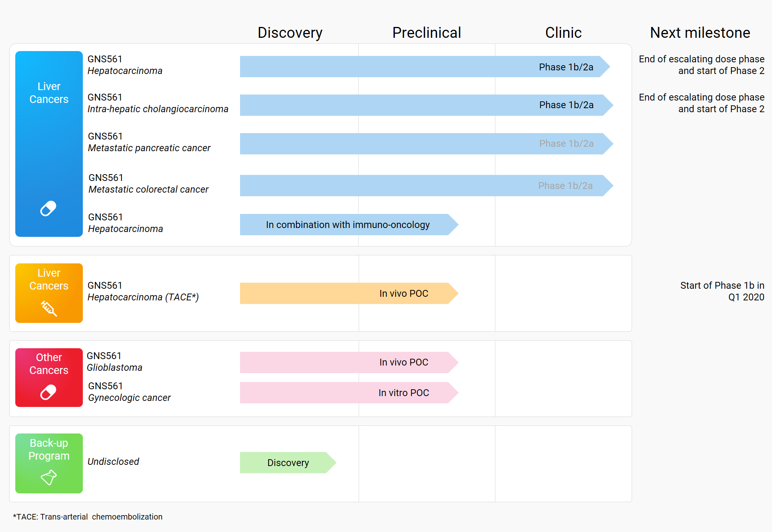The image size is (772, 532).
Task: Click the Intra-hepatic cholangiocarcinoma Phase 1b/2a bar
Action: (427, 105)
